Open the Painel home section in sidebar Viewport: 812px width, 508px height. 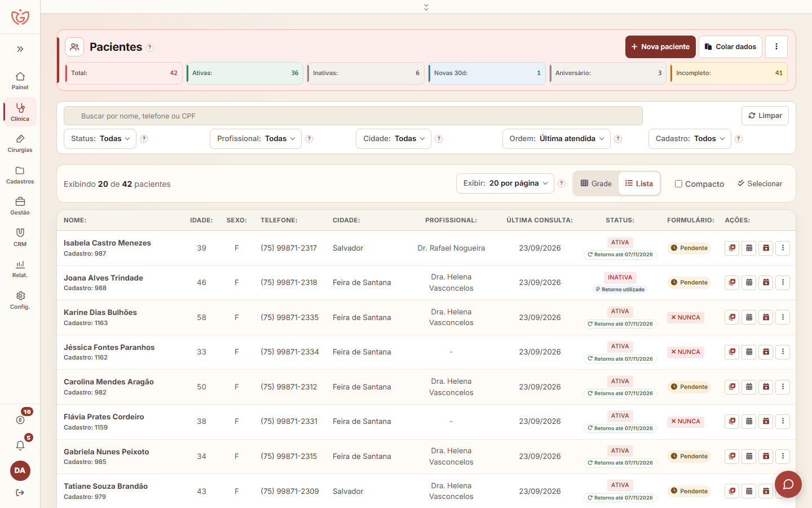click(20, 81)
